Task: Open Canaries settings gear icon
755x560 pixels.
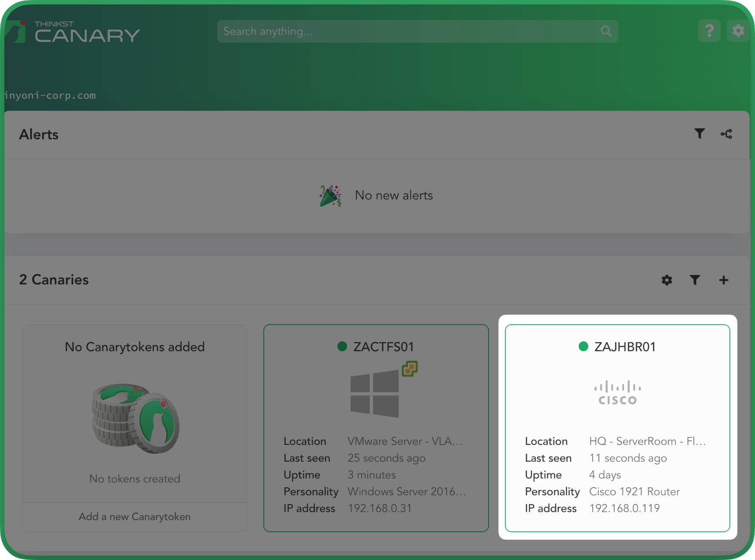Action: click(x=667, y=280)
